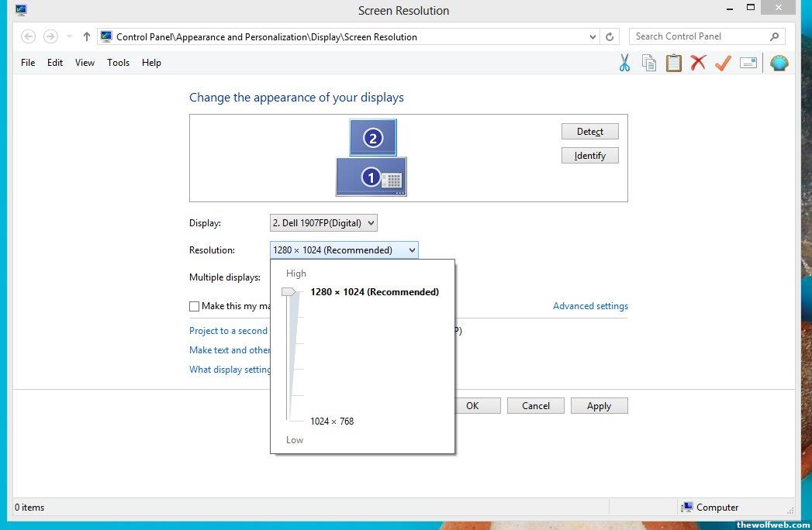Open the Display selection dropdown
Viewport: 812px width, 530px height.
point(323,223)
